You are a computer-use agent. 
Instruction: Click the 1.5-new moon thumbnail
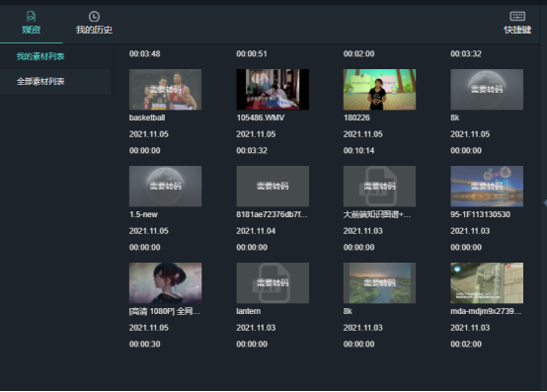[165, 187]
